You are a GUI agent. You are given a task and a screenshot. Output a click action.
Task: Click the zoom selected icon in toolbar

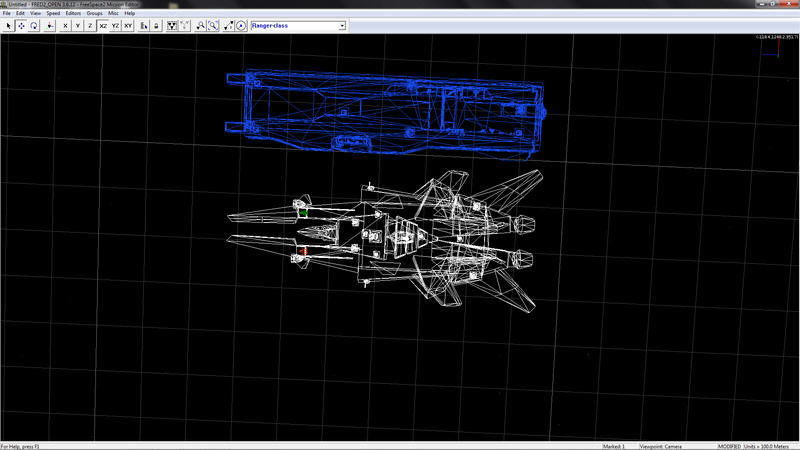click(200, 25)
